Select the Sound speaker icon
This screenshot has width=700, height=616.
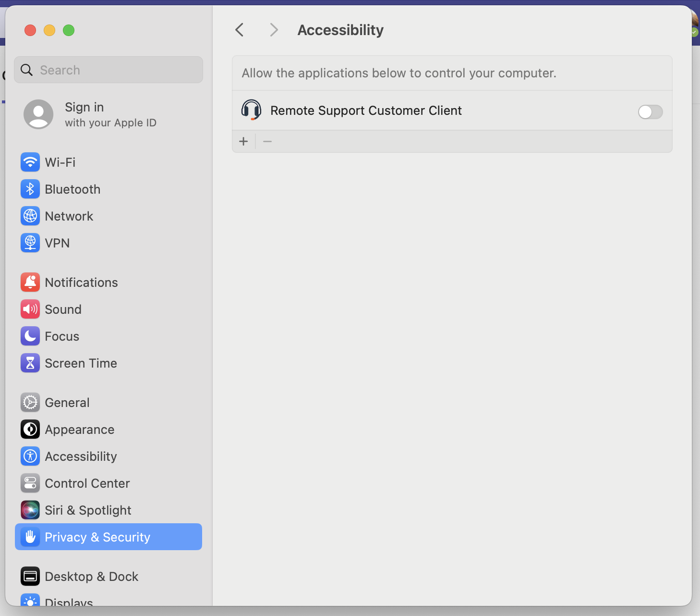tap(30, 309)
